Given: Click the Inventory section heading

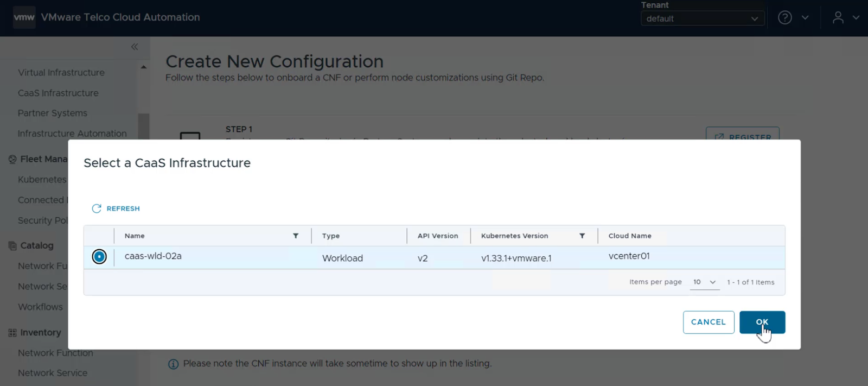Looking at the screenshot, I should [41, 332].
